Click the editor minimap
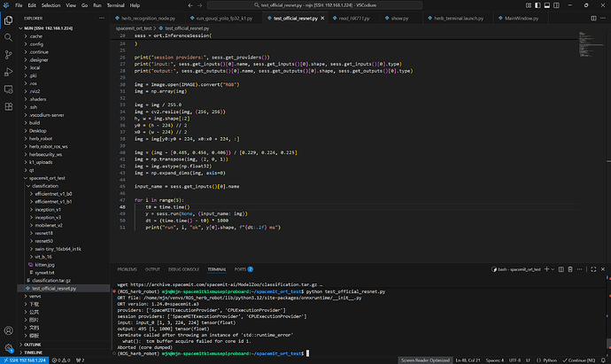 click(x=592, y=45)
